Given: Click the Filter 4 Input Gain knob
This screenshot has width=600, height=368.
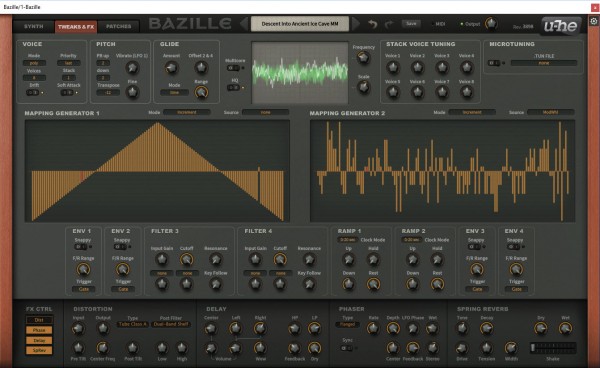Looking at the screenshot, I should click(x=255, y=259).
